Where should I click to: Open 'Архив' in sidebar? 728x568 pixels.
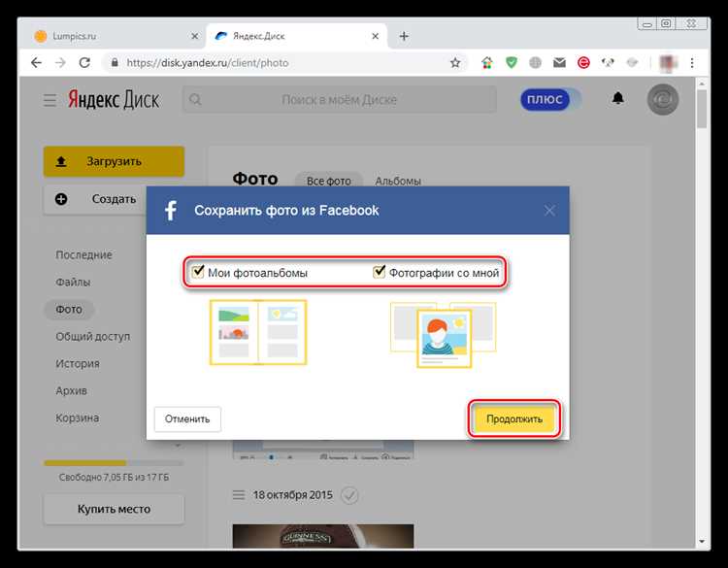pos(71,390)
